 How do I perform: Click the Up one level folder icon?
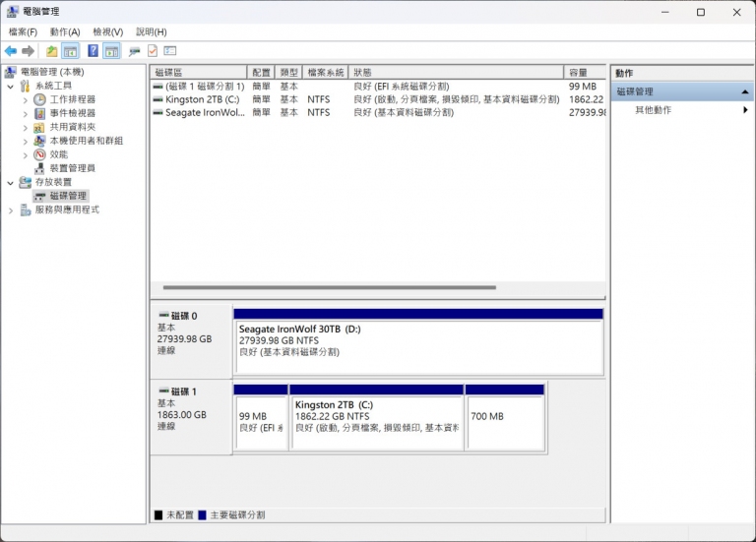point(51,50)
